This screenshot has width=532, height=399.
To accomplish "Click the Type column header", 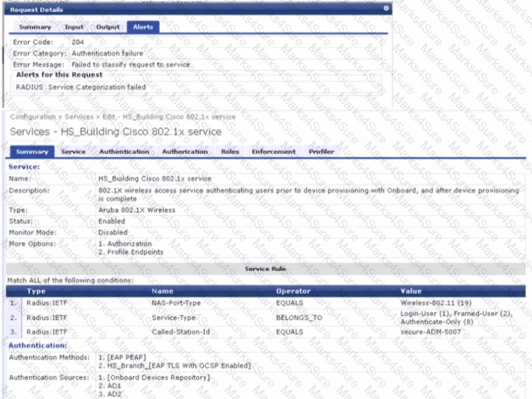I will pyautogui.click(x=36, y=291).
